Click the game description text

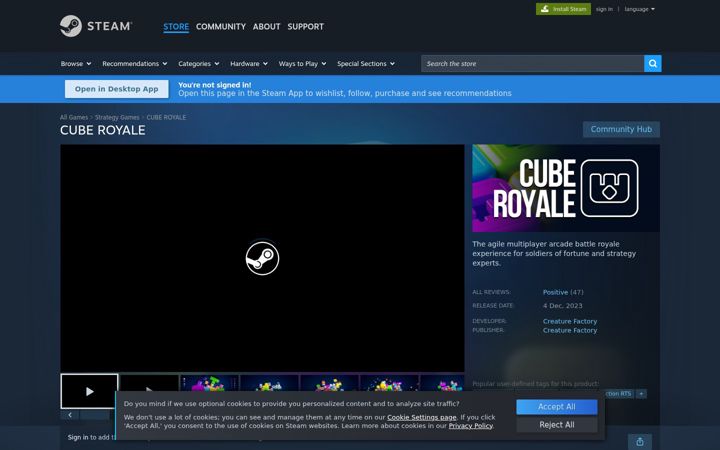[554, 253]
